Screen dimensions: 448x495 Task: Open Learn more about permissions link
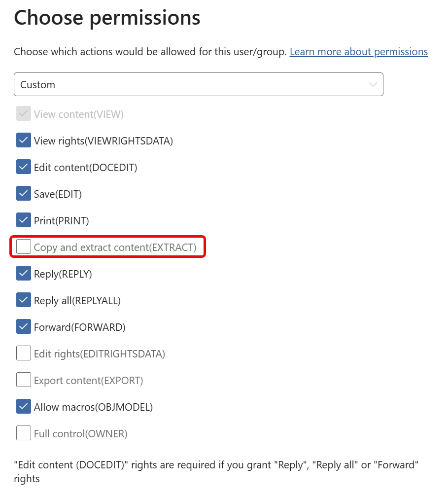click(x=358, y=51)
